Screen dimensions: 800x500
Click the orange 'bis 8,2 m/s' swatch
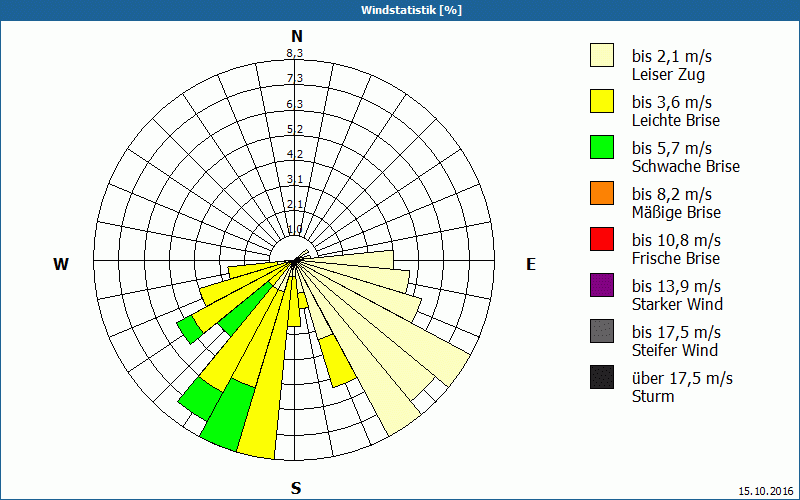(x=602, y=193)
